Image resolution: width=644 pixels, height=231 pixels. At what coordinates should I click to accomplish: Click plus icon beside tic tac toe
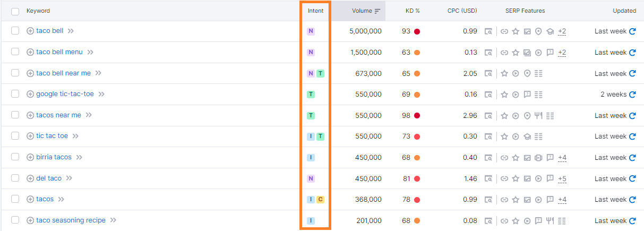(30, 136)
